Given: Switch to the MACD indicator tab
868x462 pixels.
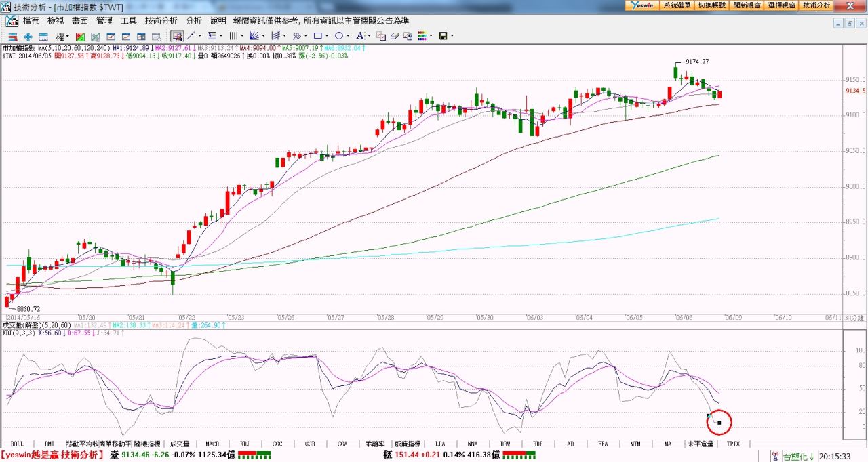Looking at the screenshot, I should click(212, 444).
